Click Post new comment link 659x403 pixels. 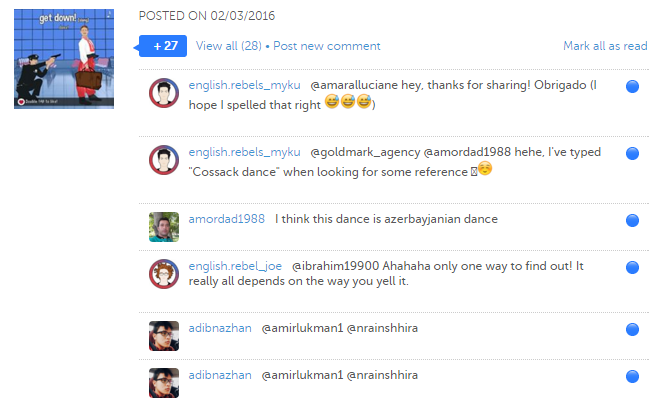click(327, 46)
